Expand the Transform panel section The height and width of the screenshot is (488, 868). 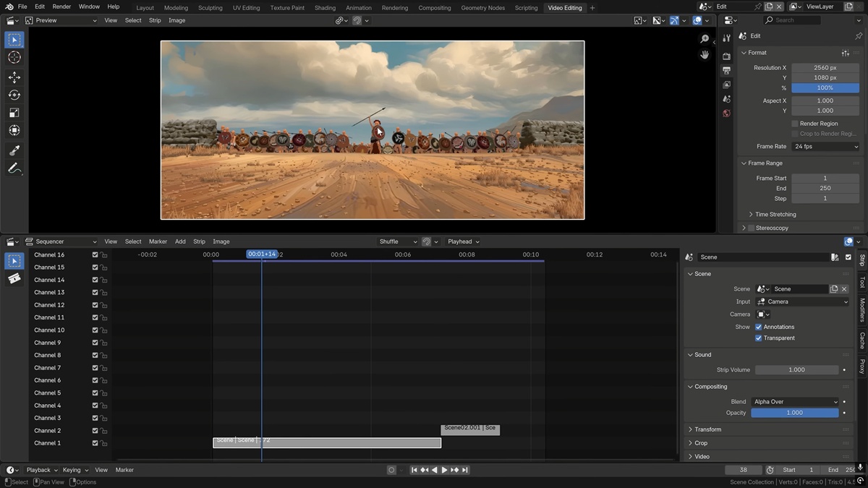(707, 429)
